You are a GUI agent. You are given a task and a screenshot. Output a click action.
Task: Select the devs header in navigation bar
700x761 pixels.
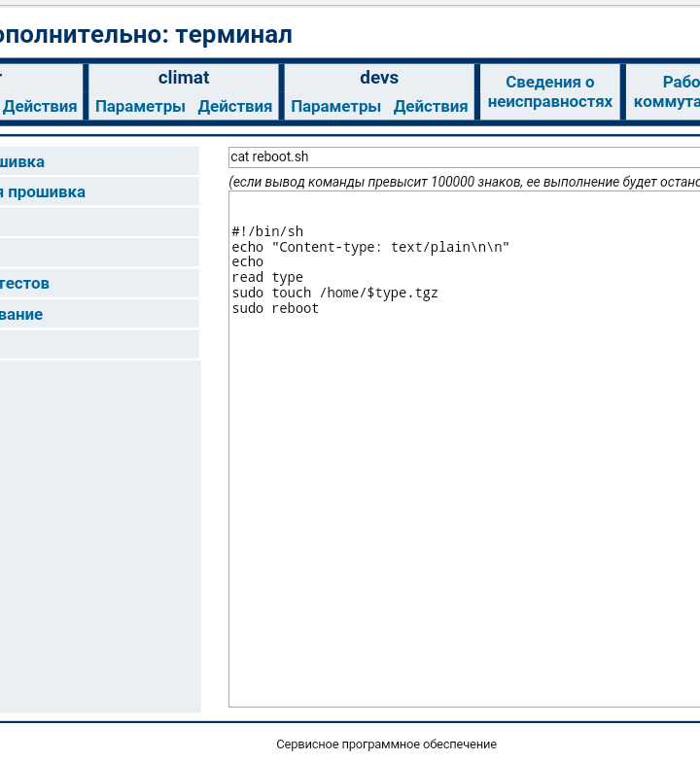(379, 78)
